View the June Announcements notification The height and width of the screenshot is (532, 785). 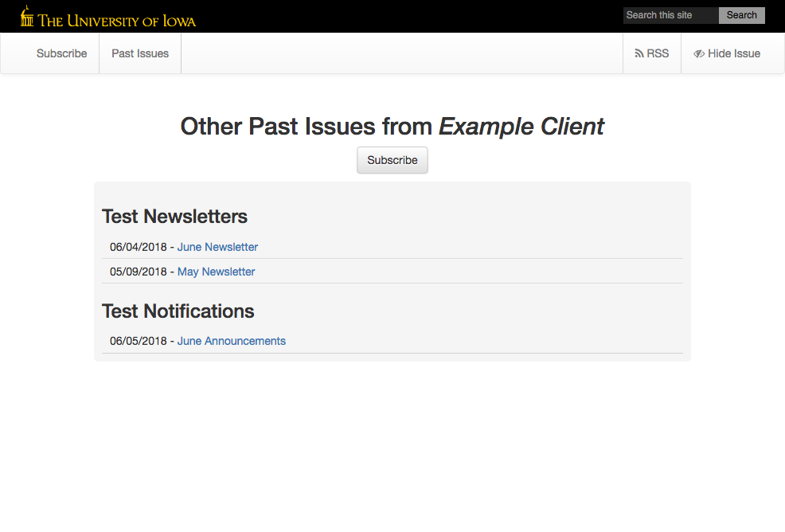231,341
